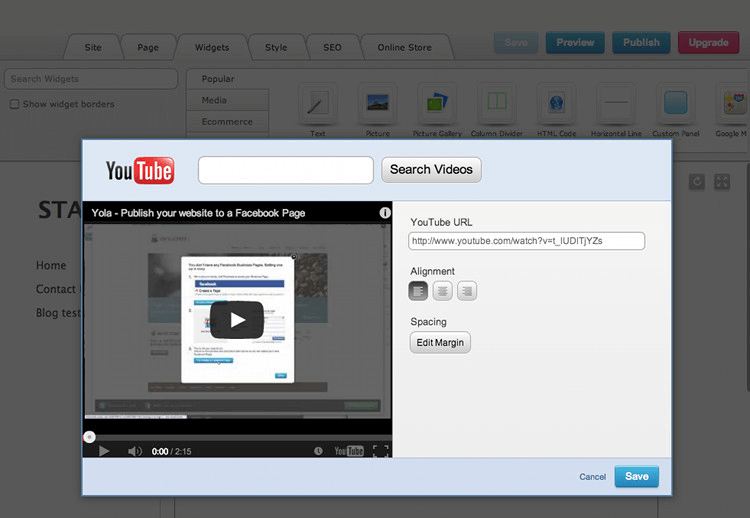Click the Search Videos button
This screenshot has height=518, width=750.
tap(431, 169)
